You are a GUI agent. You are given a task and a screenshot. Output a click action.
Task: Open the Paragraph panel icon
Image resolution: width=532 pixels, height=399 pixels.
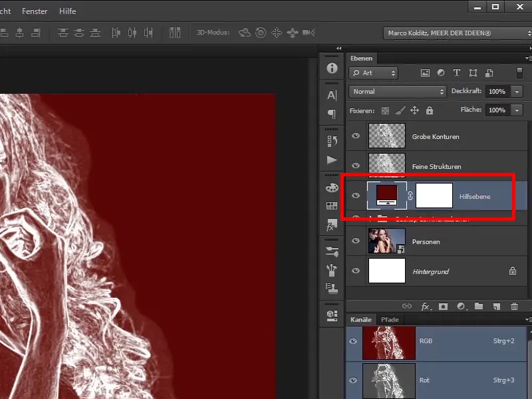[332, 114]
